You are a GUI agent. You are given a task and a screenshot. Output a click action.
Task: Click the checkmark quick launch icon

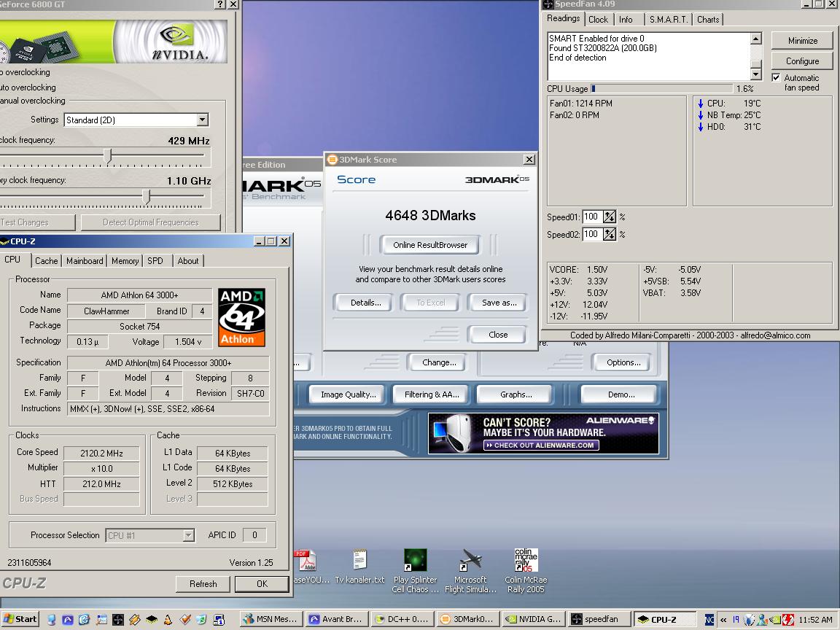click(184, 620)
